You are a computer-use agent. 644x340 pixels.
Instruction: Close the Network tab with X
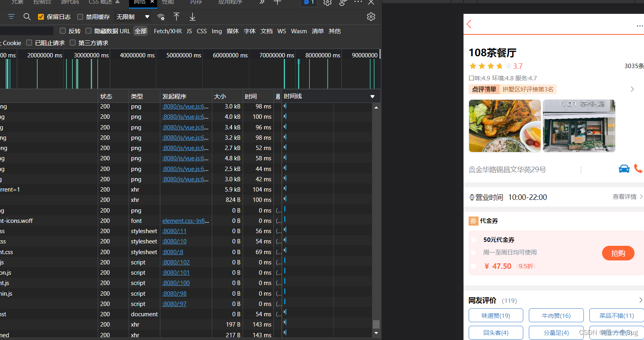coord(152,2)
